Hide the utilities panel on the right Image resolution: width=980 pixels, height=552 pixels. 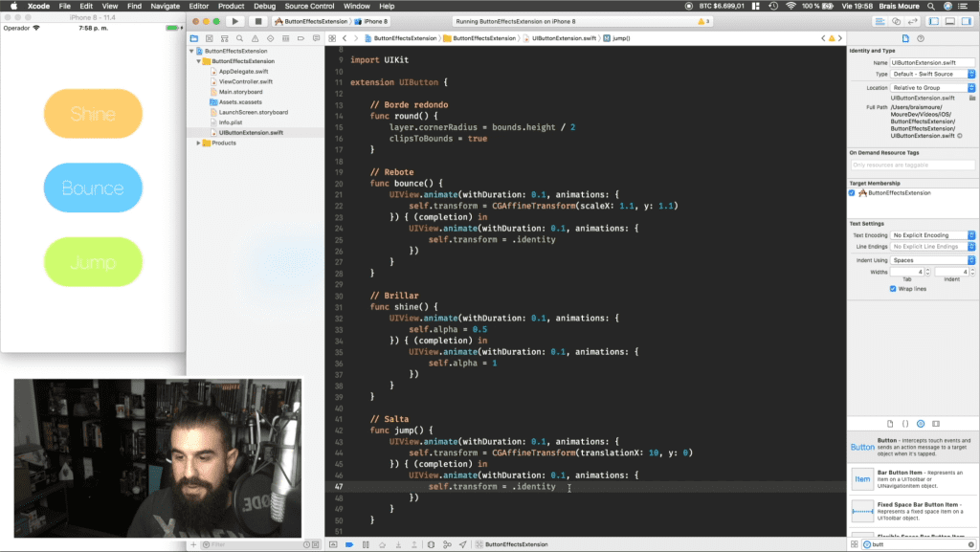966,21
